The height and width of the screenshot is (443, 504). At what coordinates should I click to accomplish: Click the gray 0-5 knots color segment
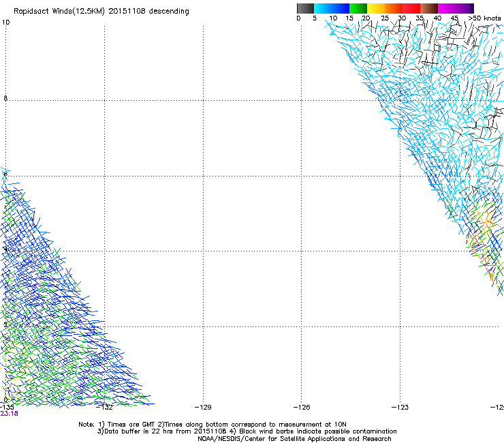[305, 8]
